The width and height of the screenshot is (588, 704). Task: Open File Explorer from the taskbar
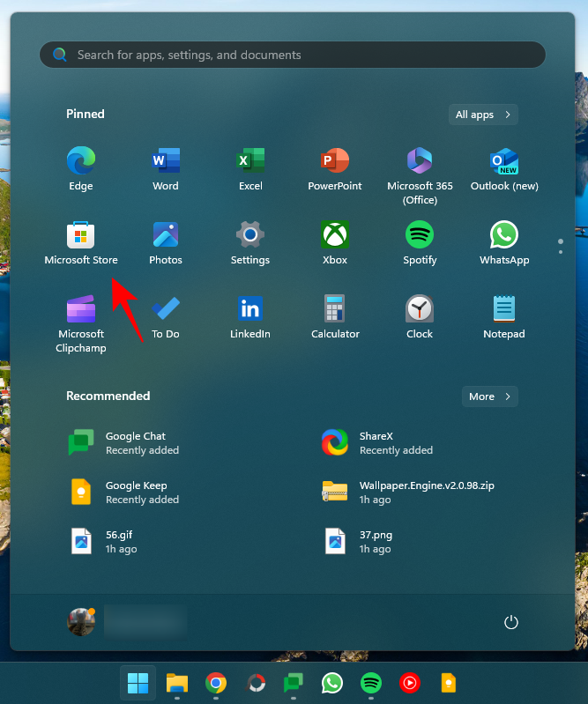pos(177,684)
